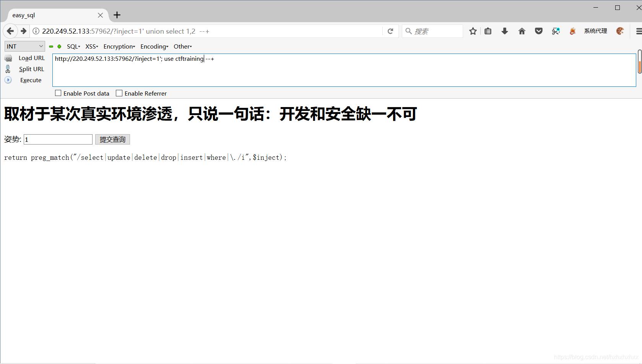Enable Post data checkbox
Image resolution: width=642 pixels, height=364 pixels.
click(x=58, y=93)
